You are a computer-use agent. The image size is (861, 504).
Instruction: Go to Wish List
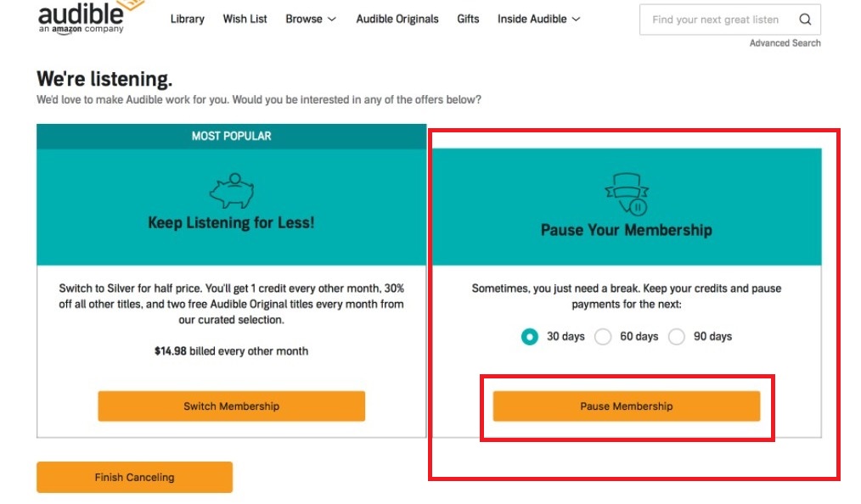[245, 19]
